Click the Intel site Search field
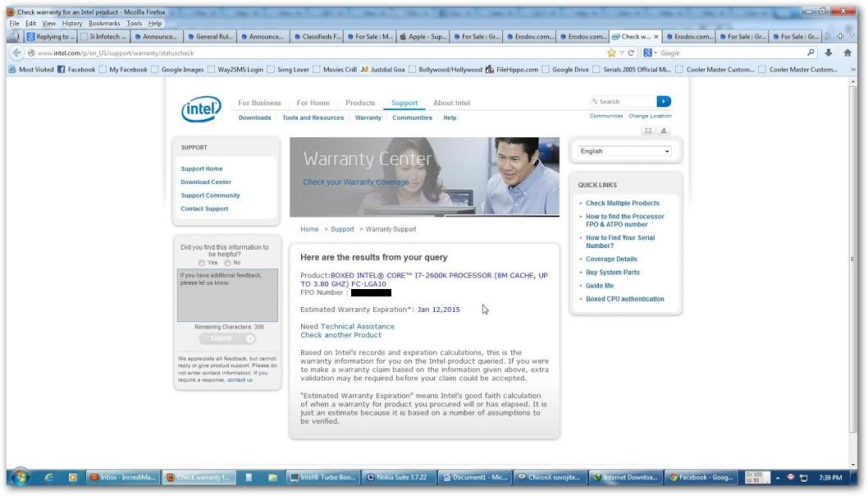The height and width of the screenshot is (496, 868). click(624, 101)
